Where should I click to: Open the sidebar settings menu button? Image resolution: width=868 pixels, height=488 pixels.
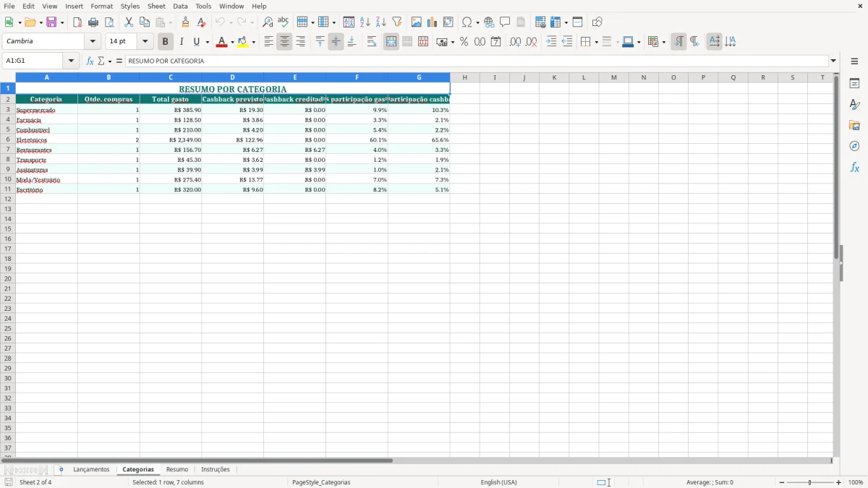854,61
